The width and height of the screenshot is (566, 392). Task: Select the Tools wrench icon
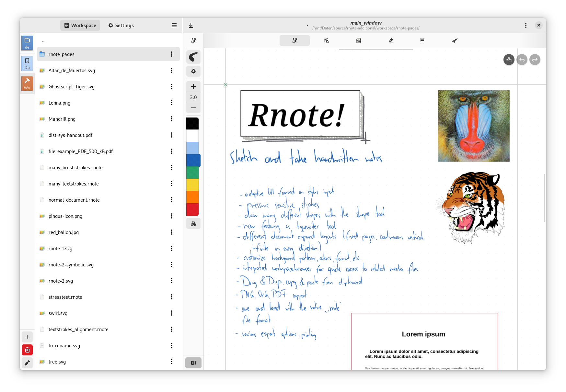pos(455,40)
